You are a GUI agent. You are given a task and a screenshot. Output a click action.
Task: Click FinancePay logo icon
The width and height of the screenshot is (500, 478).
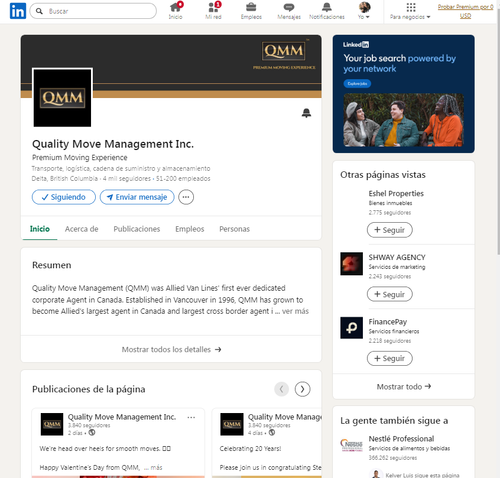coord(351,328)
